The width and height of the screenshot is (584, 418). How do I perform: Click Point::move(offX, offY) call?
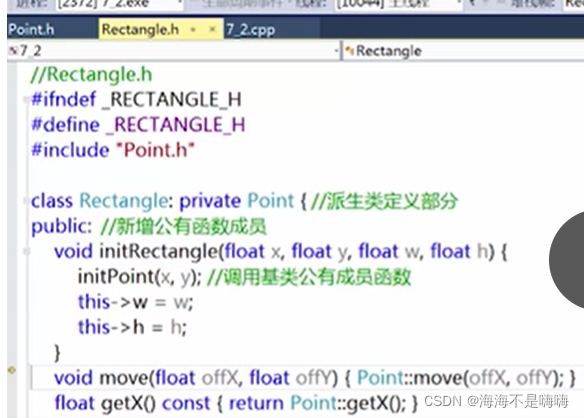pyautogui.click(x=460, y=378)
